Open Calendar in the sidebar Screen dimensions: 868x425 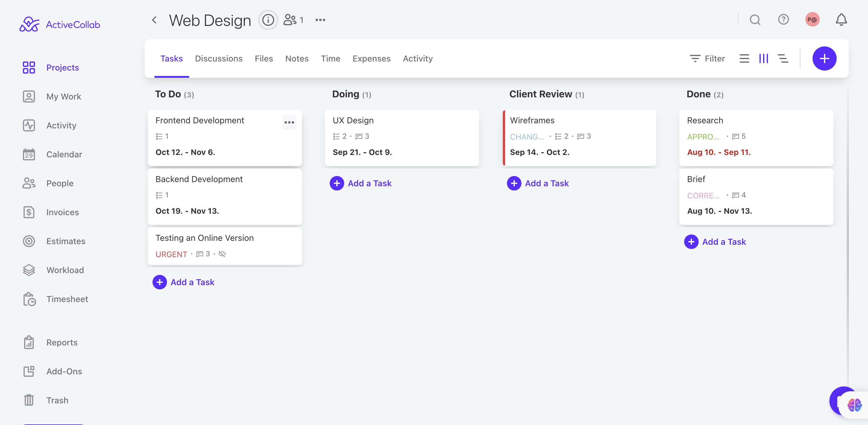(64, 154)
